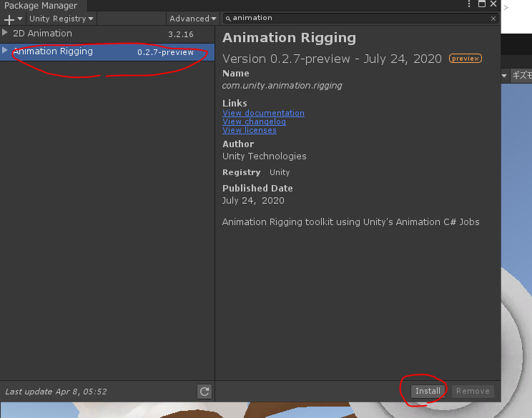Viewport: 532px width, 418px height.
Task: Click the plus add package icon
Action: click(x=9, y=19)
